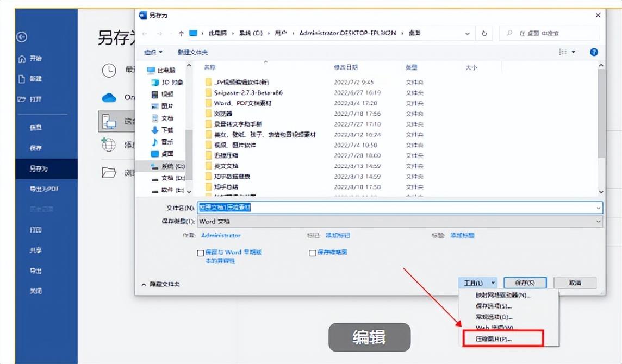Select the This PC computer icon location
Image resolution: width=622 pixels, height=364 pixels.
pyautogui.click(x=109, y=121)
